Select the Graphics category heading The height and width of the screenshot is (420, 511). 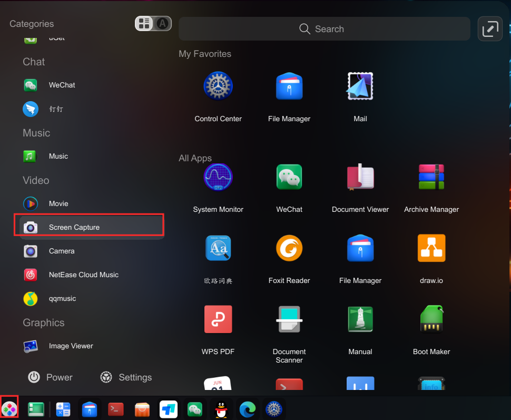click(x=44, y=323)
